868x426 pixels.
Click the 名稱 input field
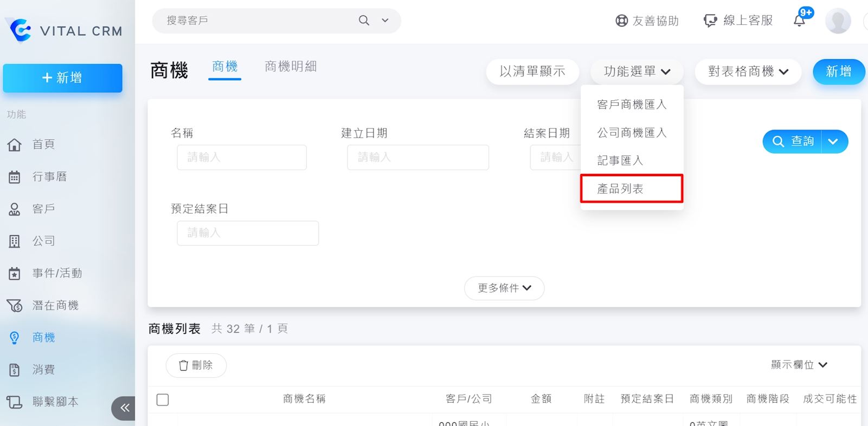pyautogui.click(x=242, y=157)
